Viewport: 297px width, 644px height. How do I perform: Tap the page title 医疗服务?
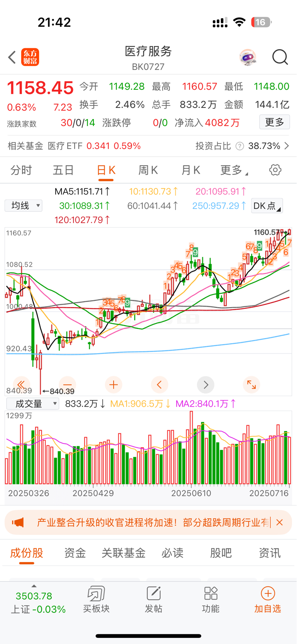tap(148, 51)
